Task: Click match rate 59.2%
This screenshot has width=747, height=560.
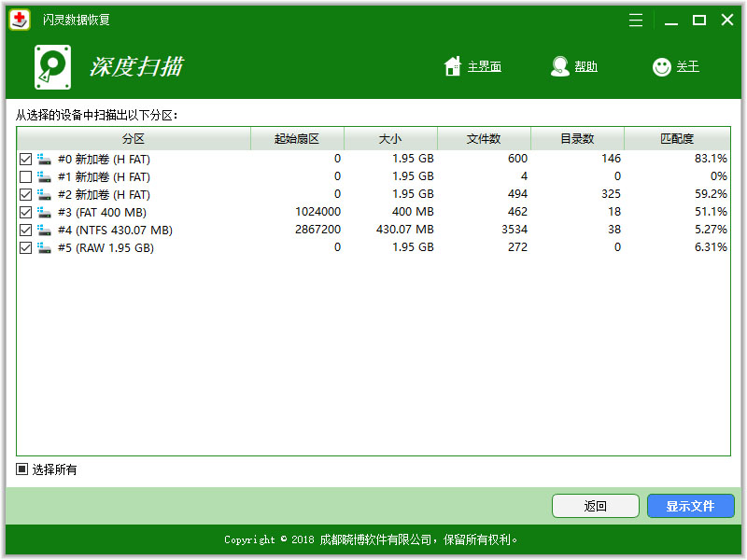Action: pyautogui.click(x=711, y=194)
